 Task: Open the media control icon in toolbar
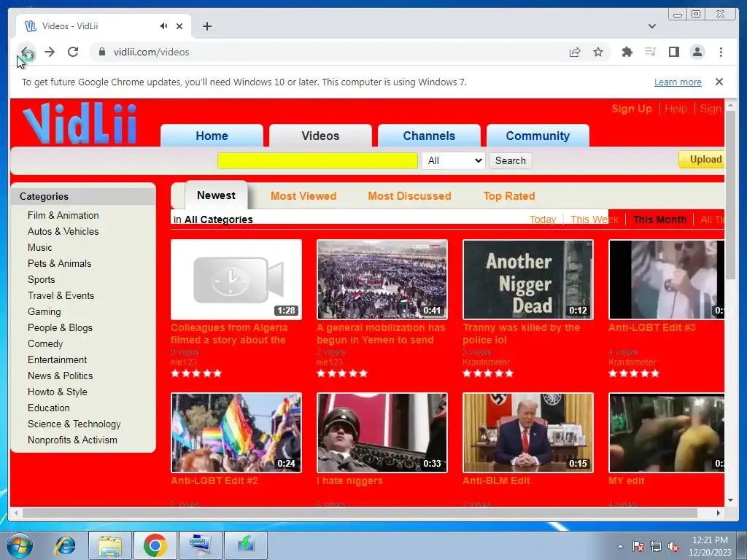[650, 52]
